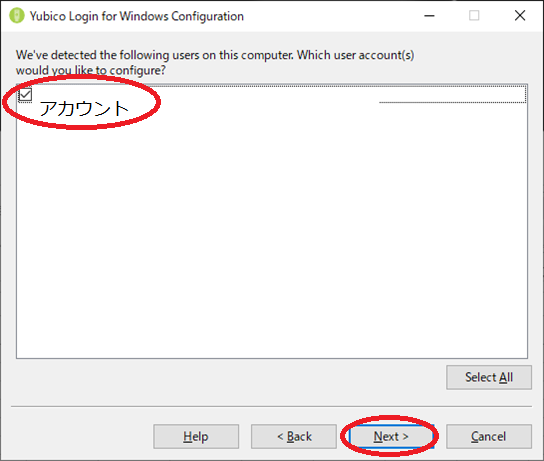Select the アカウント entry in the user list
The width and height of the screenshot is (544, 461).
(x=84, y=108)
